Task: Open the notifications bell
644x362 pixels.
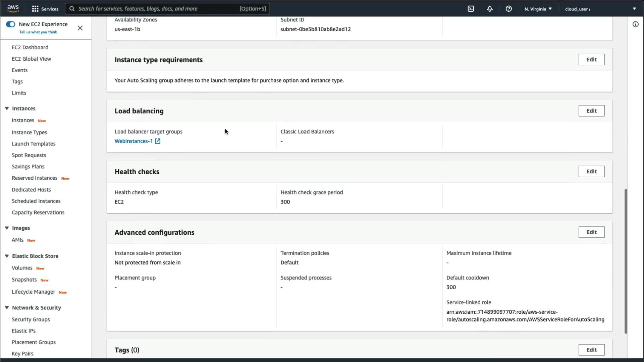Action: click(490, 9)
